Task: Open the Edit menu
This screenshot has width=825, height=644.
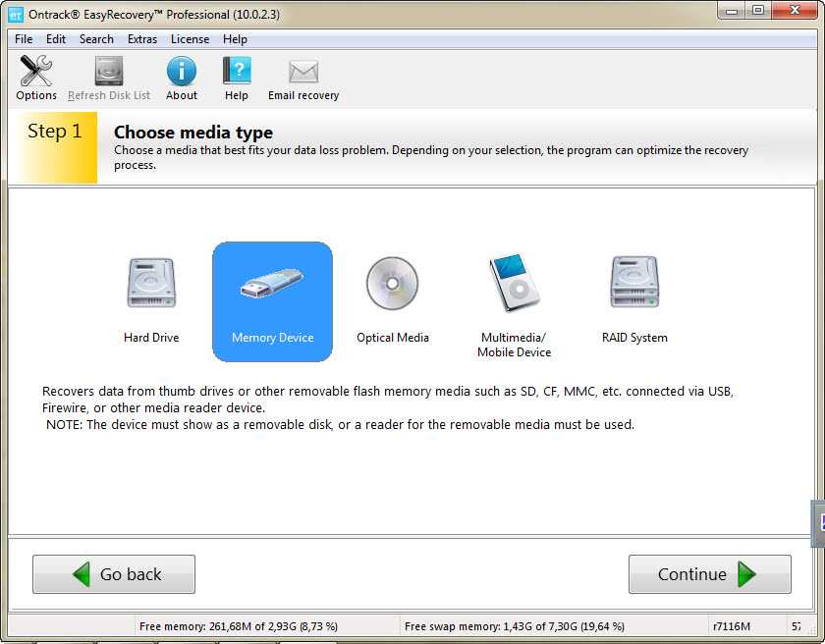Action: (56, 39)
